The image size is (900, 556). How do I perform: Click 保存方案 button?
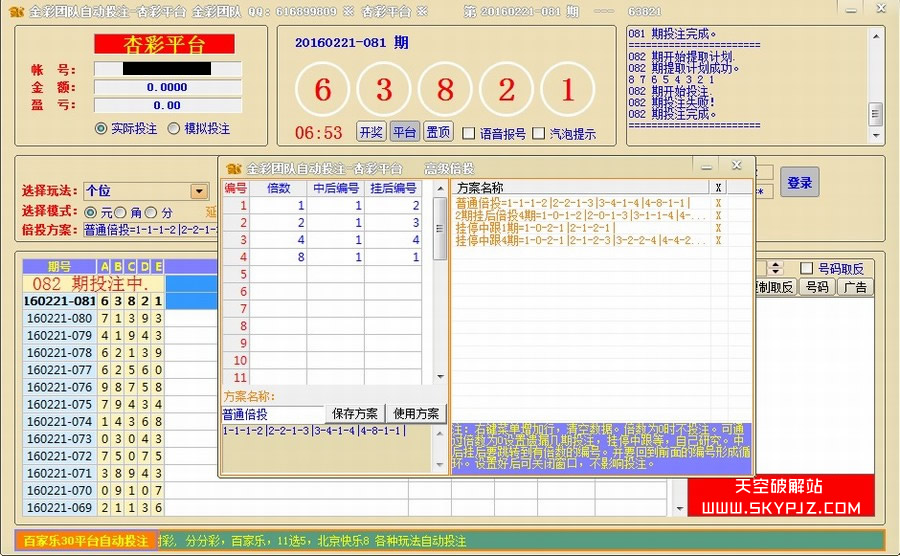(x=355, y=414)
